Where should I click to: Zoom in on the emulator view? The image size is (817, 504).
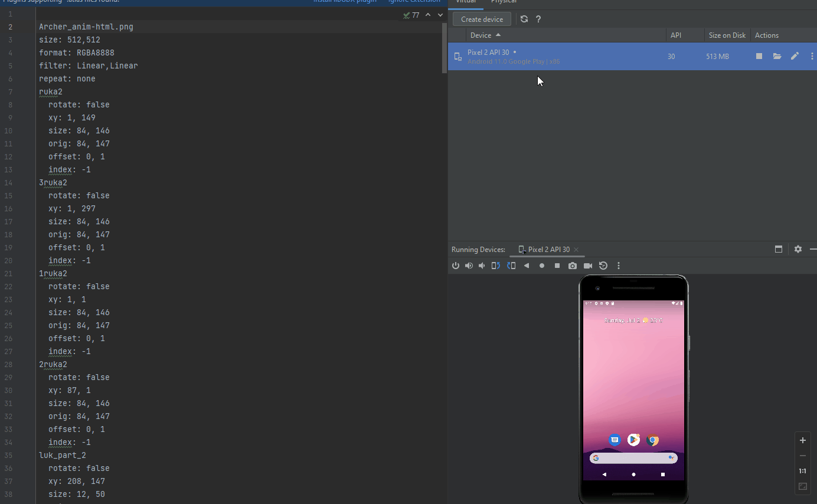803,440
